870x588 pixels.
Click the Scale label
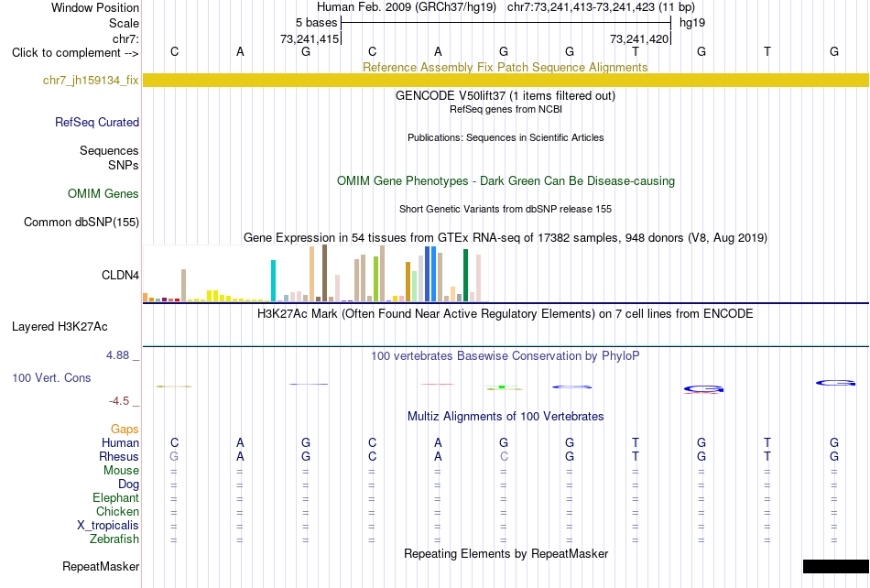pos(125,23)
